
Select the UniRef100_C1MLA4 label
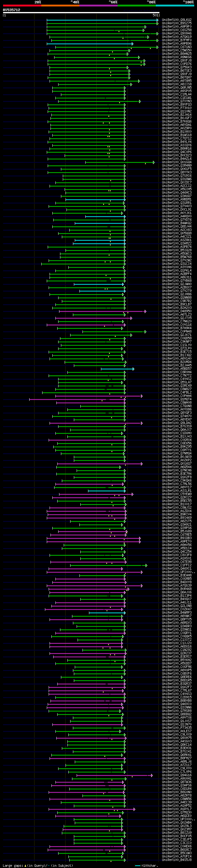click(x=177, y=94)
